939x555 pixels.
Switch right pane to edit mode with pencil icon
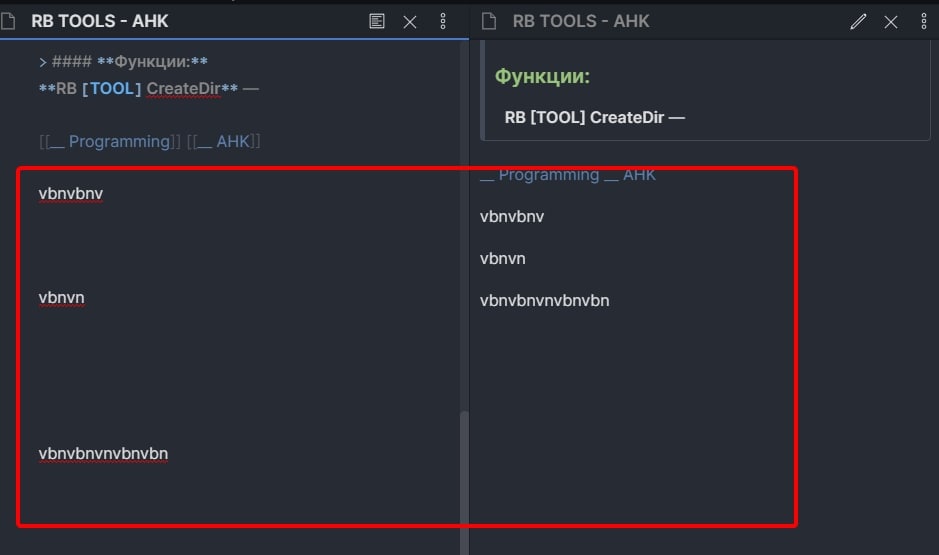point(858,21)
